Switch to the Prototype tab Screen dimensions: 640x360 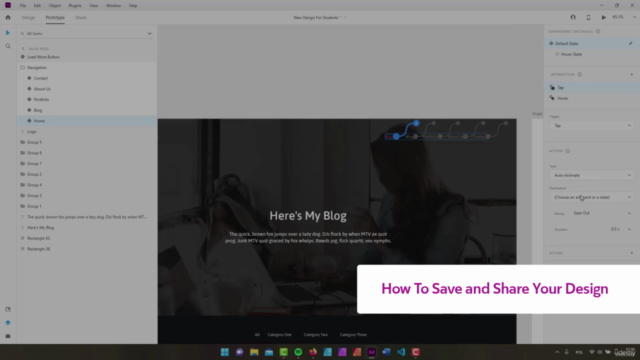(55, 18)
